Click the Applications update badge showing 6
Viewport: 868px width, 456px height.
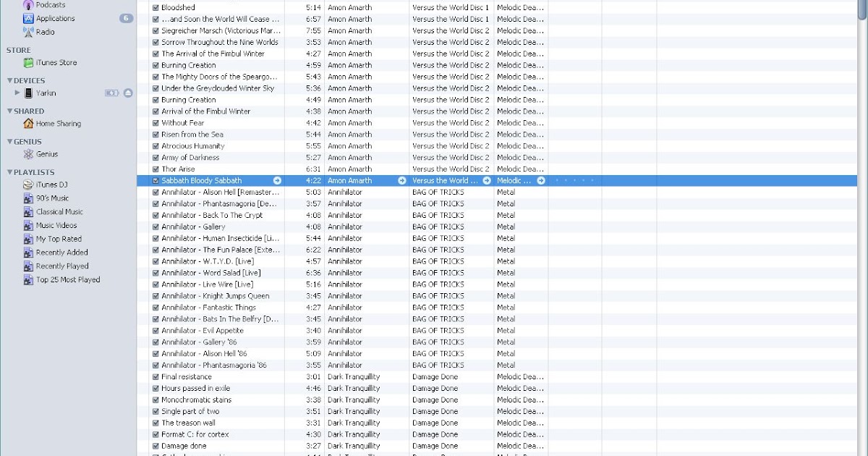[x=127, y=18]
